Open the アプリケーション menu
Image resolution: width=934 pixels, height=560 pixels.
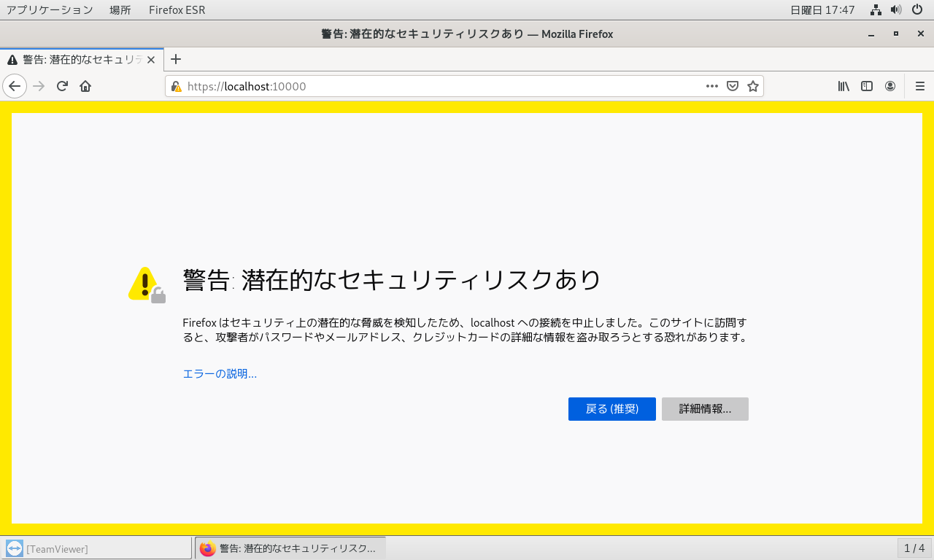[x=50, y=9]
